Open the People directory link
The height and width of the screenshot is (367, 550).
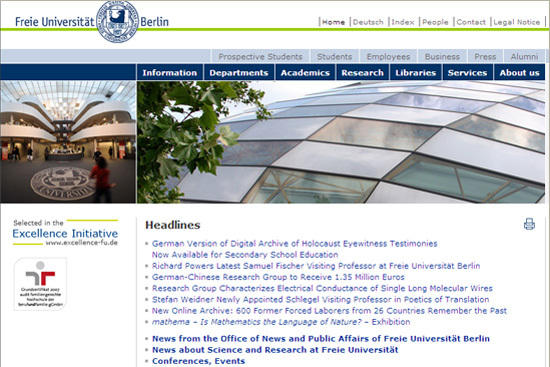[435, 22]
